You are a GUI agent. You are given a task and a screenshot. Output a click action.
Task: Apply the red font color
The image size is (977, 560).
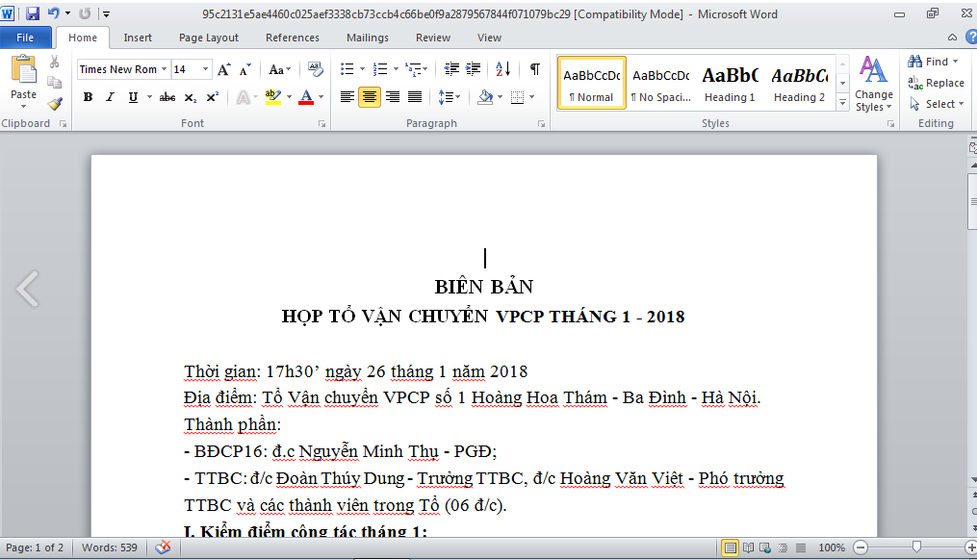(x=306, y=97)
